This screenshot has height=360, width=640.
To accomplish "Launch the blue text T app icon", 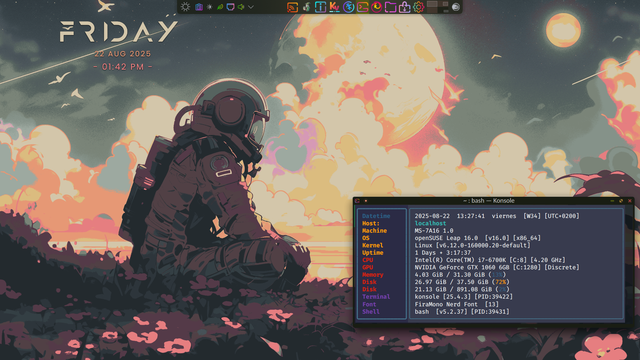I will point(320,7).
